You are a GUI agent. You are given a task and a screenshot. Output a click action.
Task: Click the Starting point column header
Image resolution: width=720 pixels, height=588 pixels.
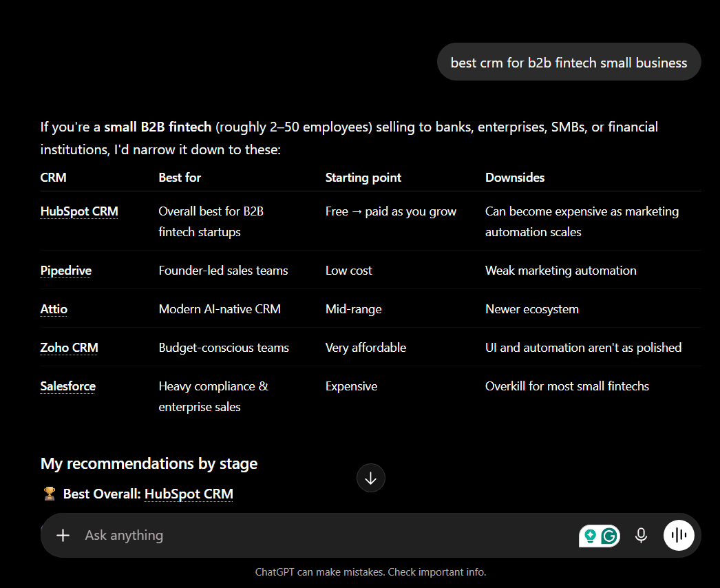pyautogui.click(x=363, y=178)
